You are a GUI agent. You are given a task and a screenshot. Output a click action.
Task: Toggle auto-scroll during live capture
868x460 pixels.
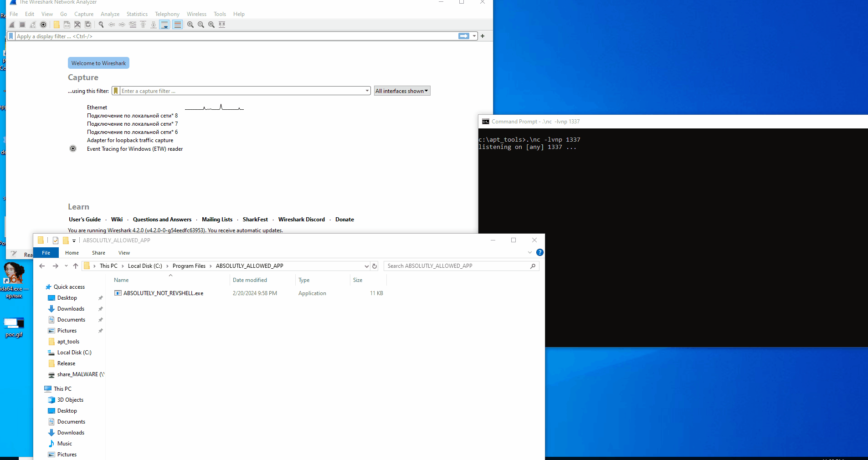click(x=164, y=25)
